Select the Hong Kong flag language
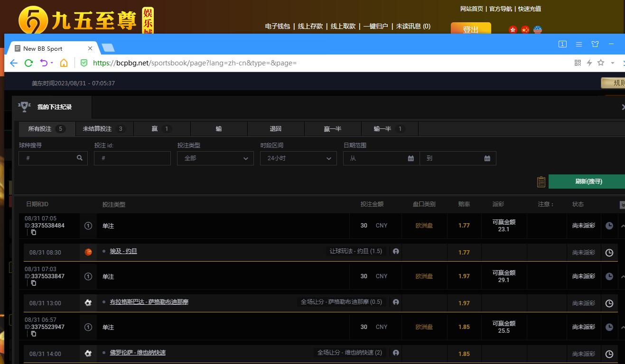The image size is (625, 364). [x=513, y=30]
